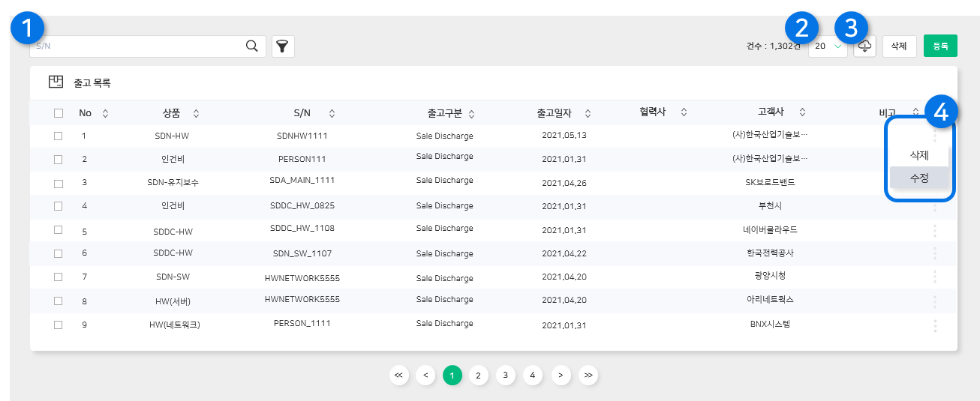980x401 pixels.
Task: Click the cloud download icon
Action: [x=864, y=46]
